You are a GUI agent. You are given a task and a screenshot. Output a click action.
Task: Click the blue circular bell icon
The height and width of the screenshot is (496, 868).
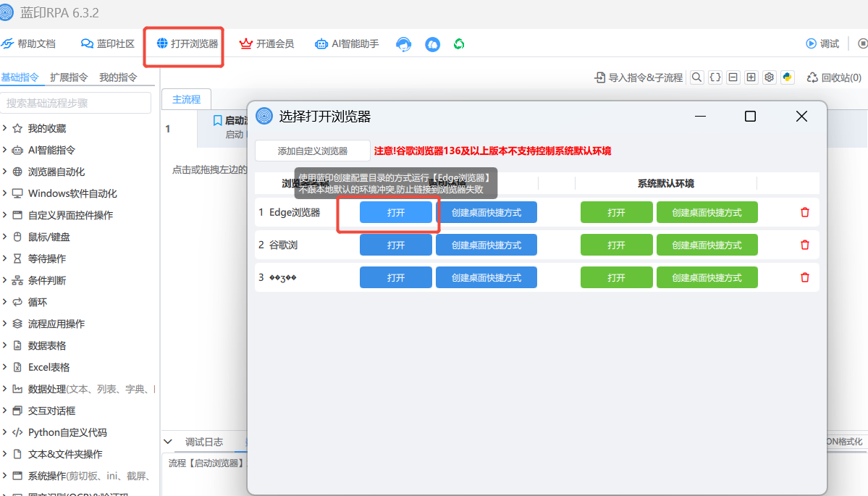click(x=432, y=44)
